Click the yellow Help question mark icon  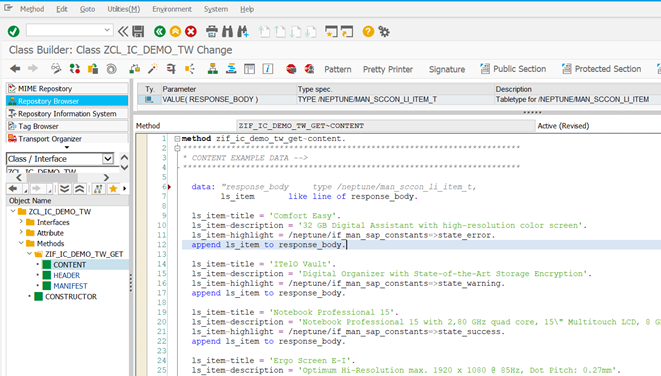[368, 31]
